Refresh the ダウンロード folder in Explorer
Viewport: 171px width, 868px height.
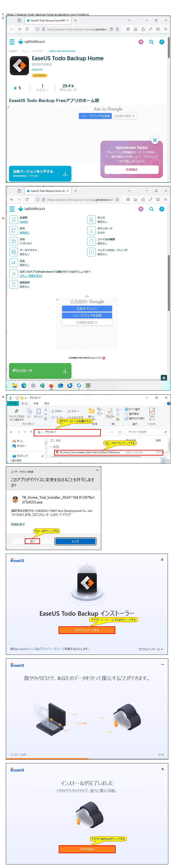[x=120, y=432]
